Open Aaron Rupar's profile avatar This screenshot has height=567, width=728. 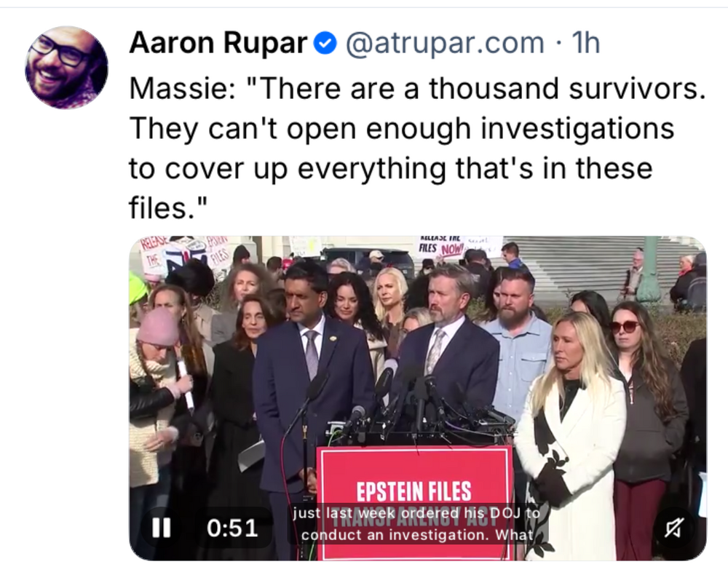[66, 68]
